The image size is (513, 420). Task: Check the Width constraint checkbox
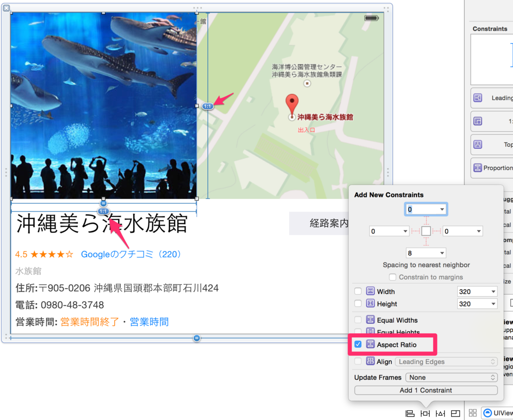(x=358, y=291)
